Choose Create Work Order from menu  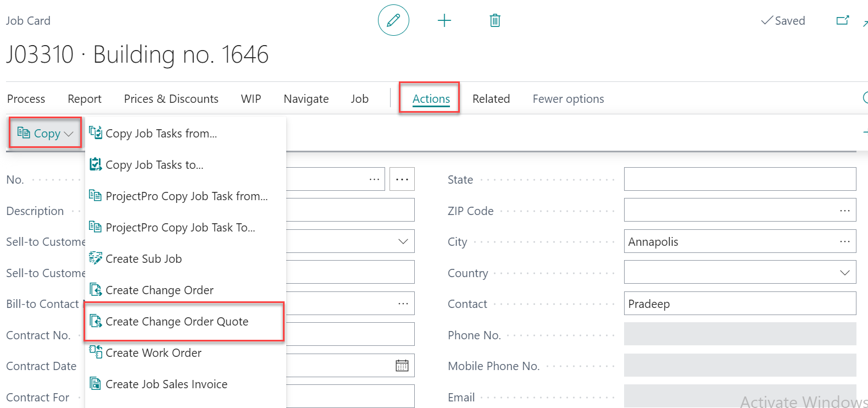click(153, 352)
